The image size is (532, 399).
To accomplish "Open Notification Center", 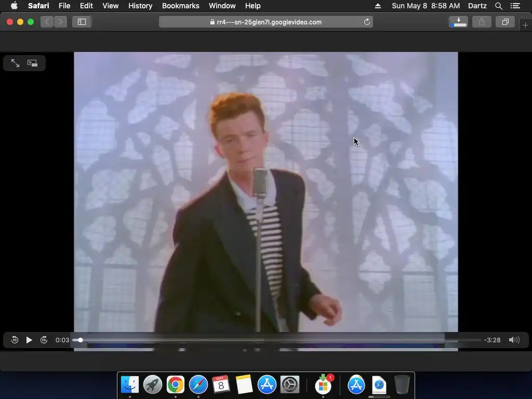I will (x=515, y=6).
